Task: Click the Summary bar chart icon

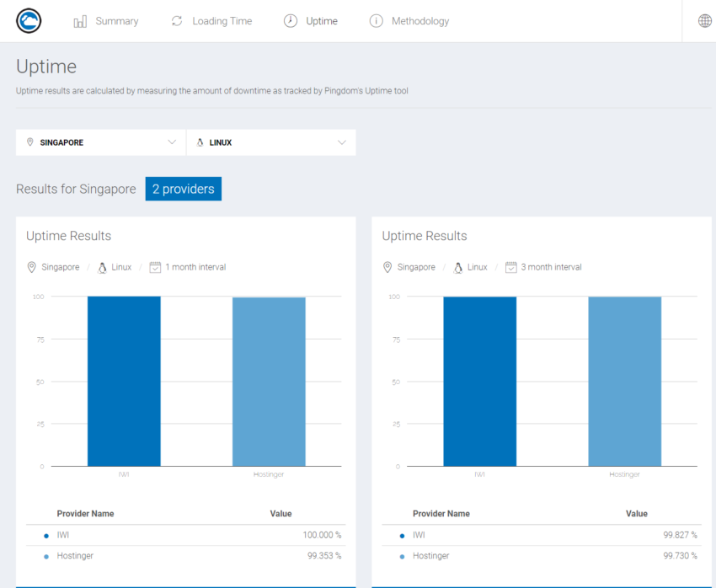Action: click(80, 21)
